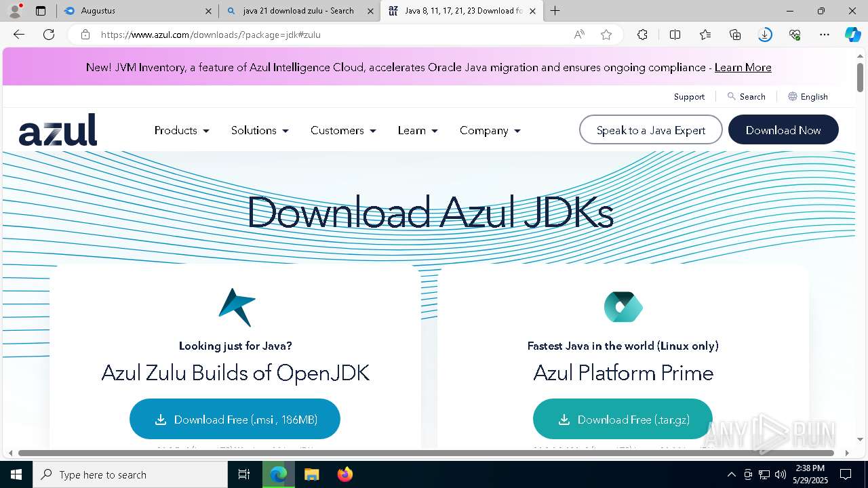
Task: Download Free .msi 186MB Zulu build
Action: [235, 419]
